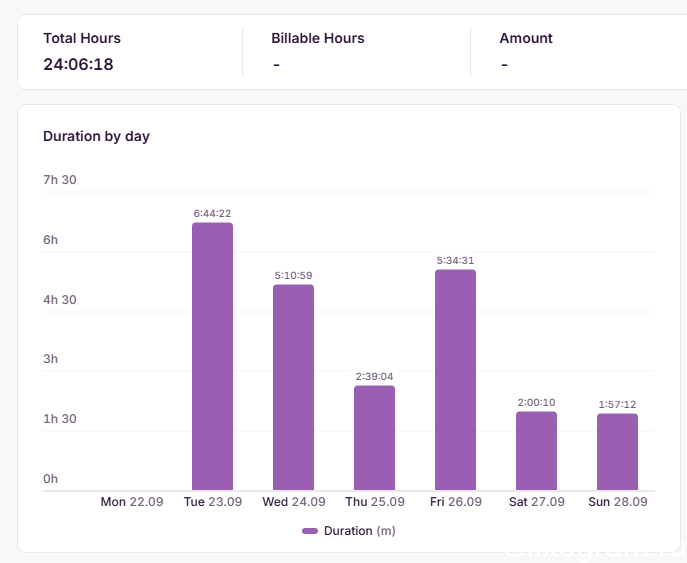Click the Sun 28.09 axis label
The height and width of the screenshot is (563, 687).
[617, 502]
